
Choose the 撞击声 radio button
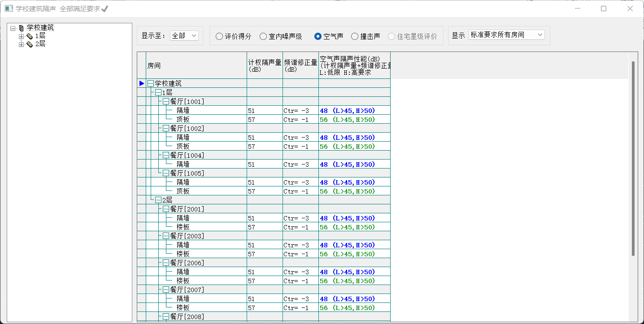point(355,36)
